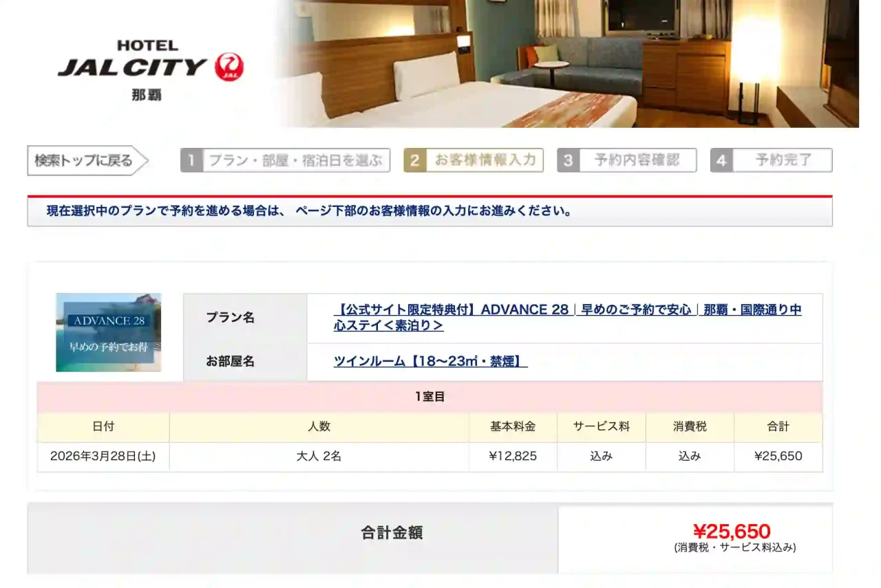Click the お部屋名 label cell
The image size is (881, 588).
pyautogui.click(x=245, y=362)
